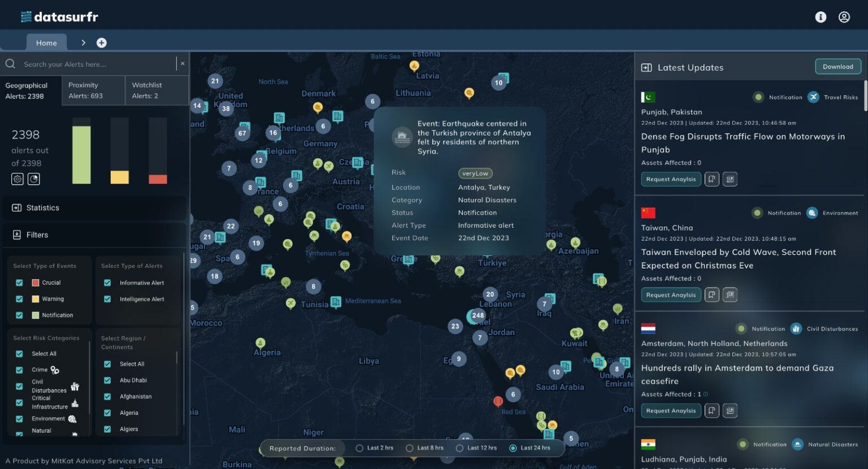Viewport: 868px width, 469px height.
Task: Click the Netherlands flag icon
Action: click(x=648, y=329)
